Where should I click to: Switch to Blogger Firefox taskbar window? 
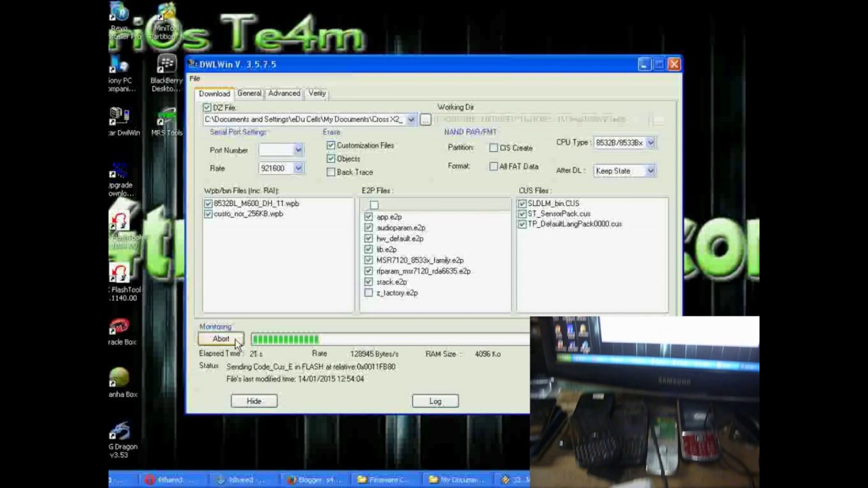click(314, 480)
